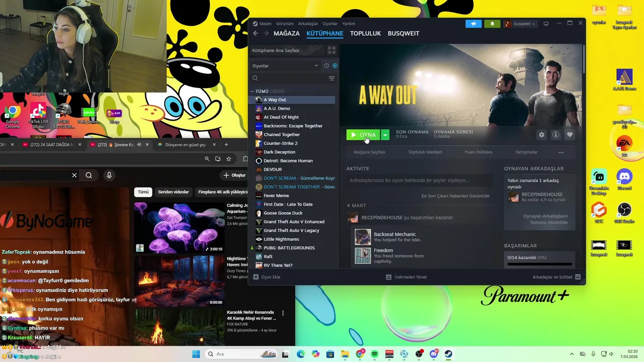Screen dimensions: 644x362
Task: Open Puan Dükkânı link
Action: click(x=478, y=152)
